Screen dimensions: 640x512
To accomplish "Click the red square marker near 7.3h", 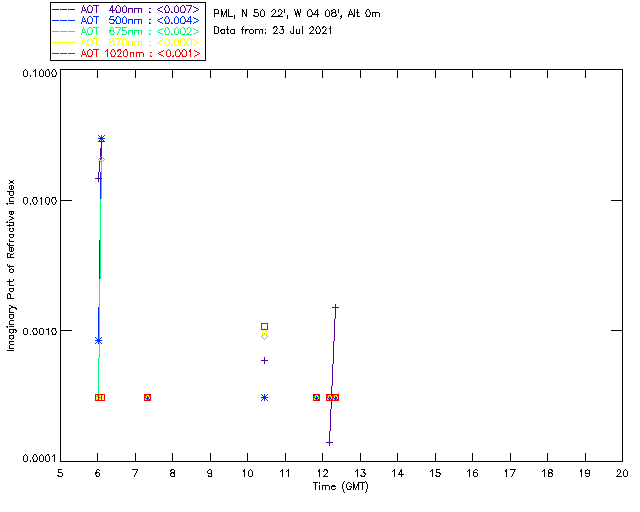I will pos(148,398).
